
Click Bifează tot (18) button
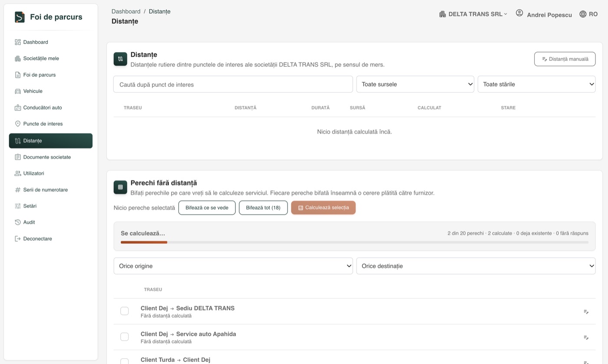point(263,208)
